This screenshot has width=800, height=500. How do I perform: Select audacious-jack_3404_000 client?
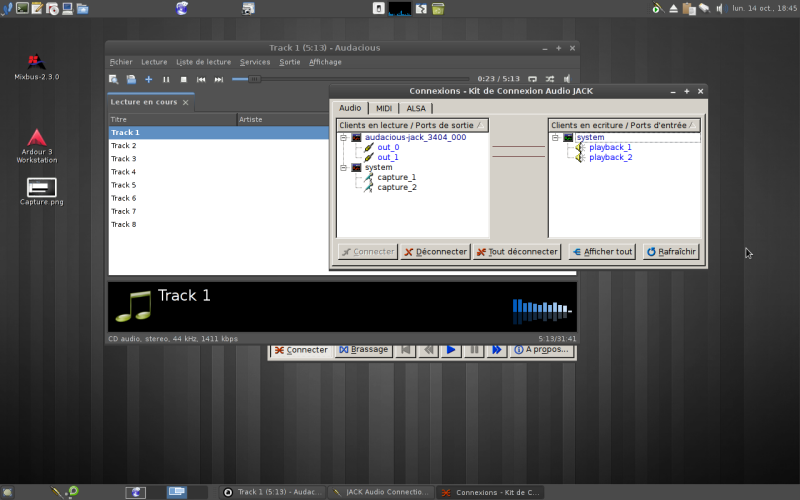[415, 138]
